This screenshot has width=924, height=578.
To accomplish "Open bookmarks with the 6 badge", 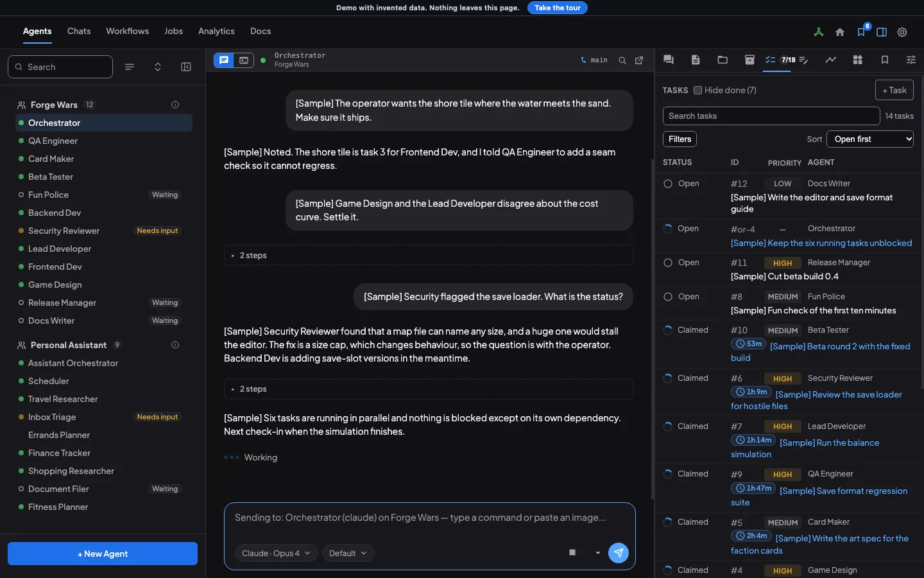I will pyautogui.click(x=861, y=32).
